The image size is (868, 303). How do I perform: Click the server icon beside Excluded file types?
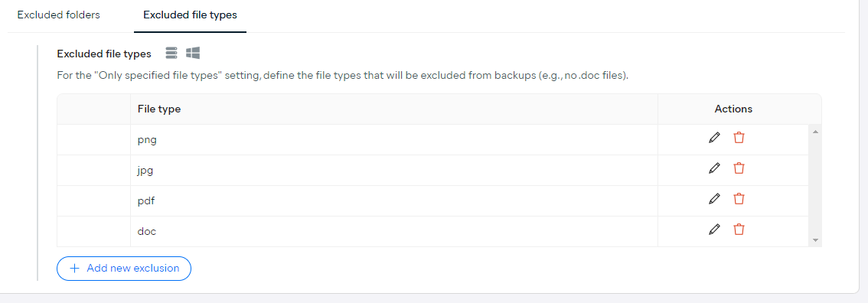point(171,53)
